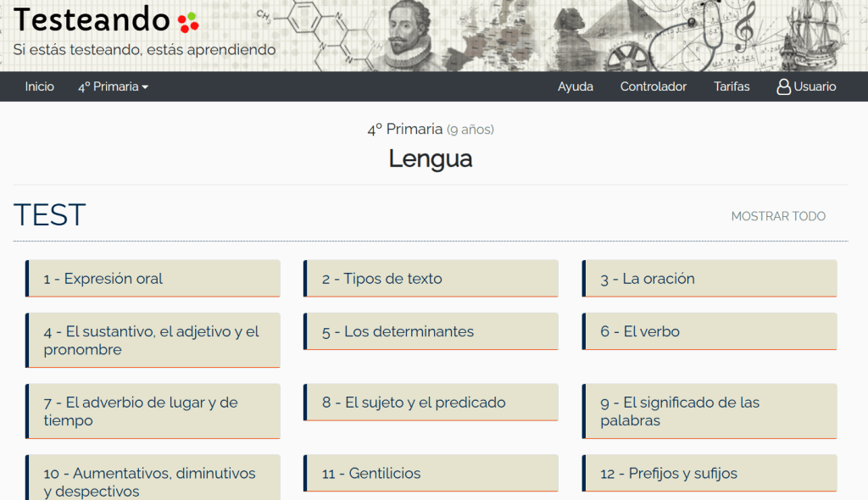
Task: Click the Testeando logo with colored dots
Action: tap(106, 19)
